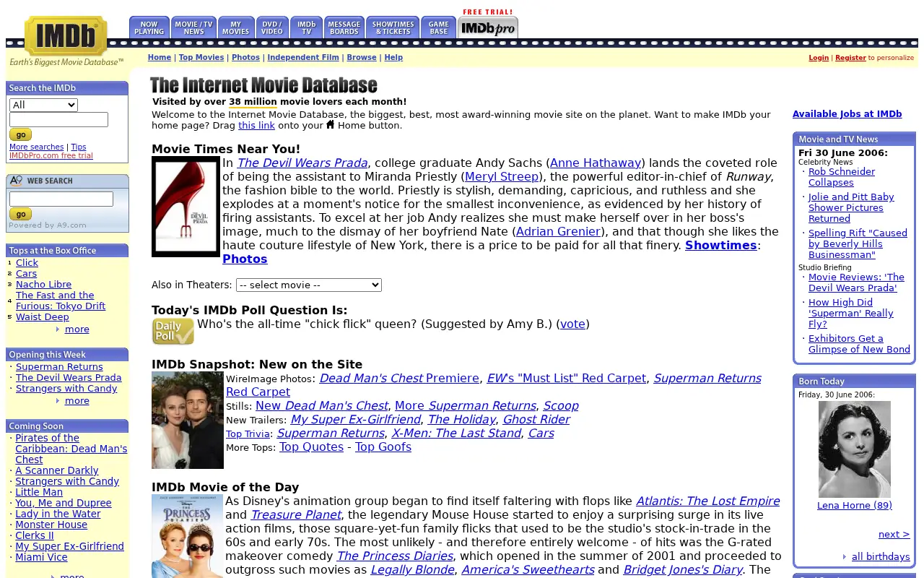Image resolution: width=924 pixels, height=578 pixels.
Task: Open the Movie / TV News tab
Action: pyautogui.click(x=193, y=27)
